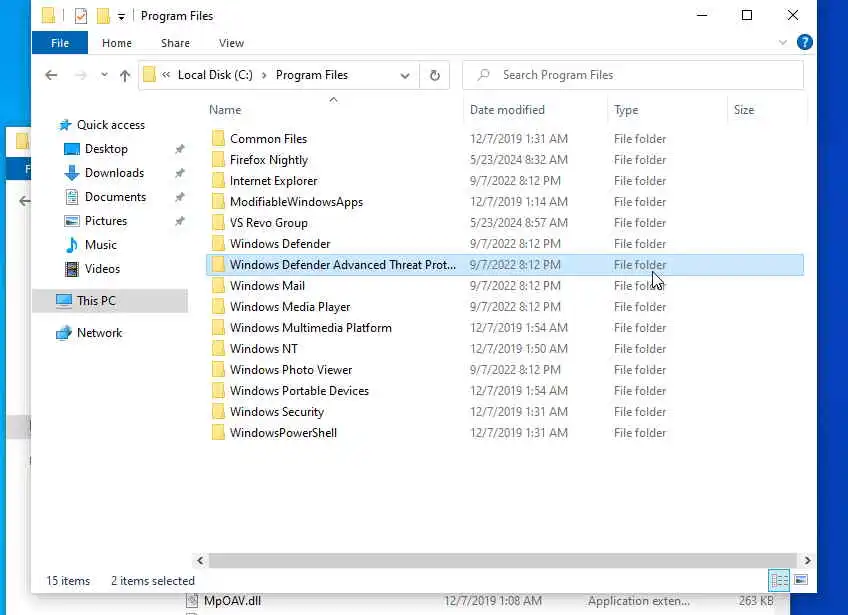Click the Firefox Nightly folder icon

pyautogui.click(x=218, y=160)
